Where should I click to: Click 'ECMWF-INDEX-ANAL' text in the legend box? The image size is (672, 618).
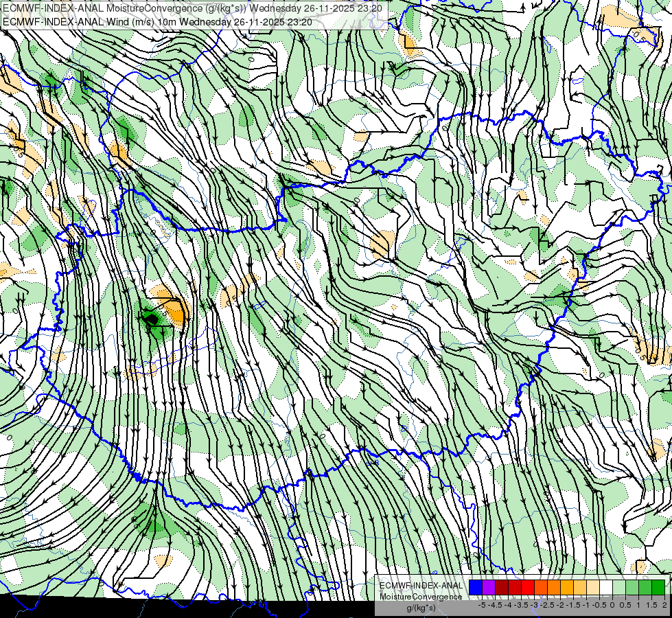coord(421,586)
